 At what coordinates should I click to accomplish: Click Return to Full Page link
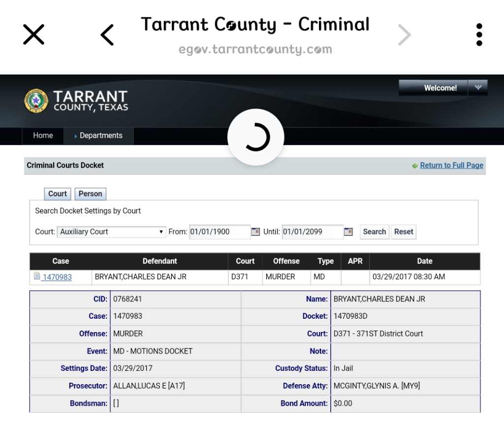pos(451,165)
